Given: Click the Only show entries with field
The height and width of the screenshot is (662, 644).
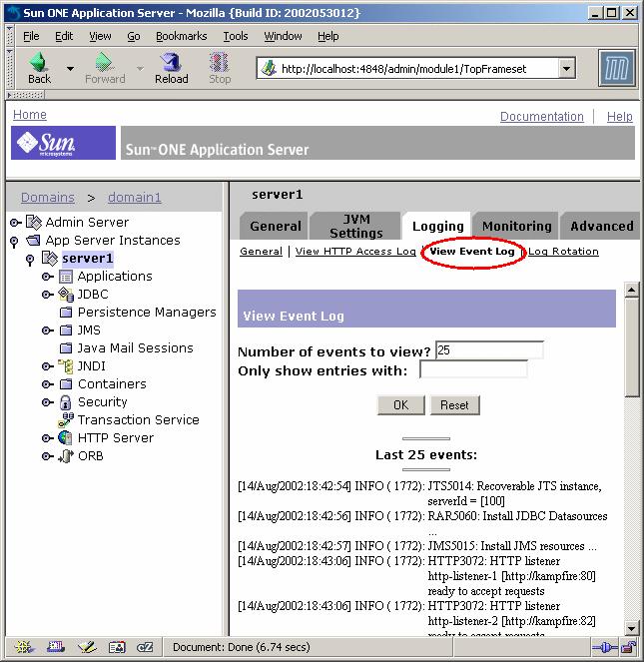Looking at the screenshot, I should click(x=473, y=369).
